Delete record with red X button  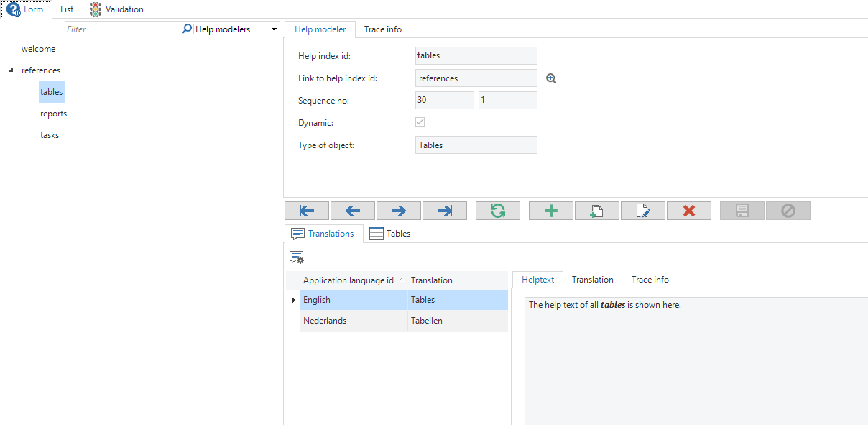689,211
